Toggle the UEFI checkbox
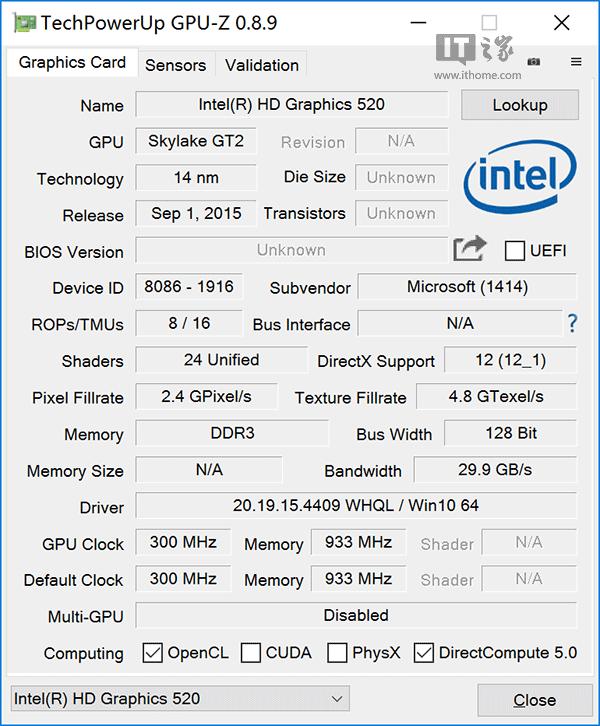Screen dimensions: 600x726 pyautogui.click(x=515, y=250)
